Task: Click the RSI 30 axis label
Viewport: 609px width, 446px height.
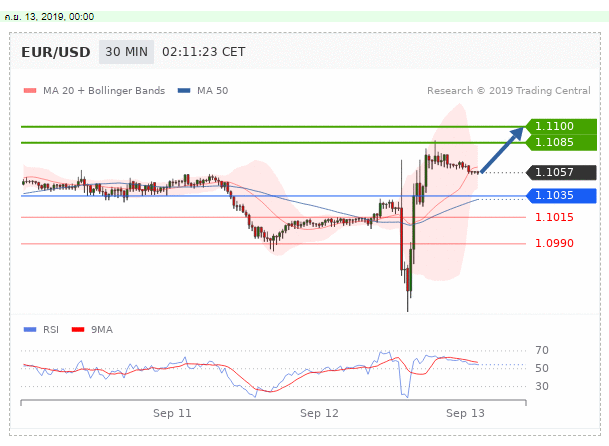Action: point(542,387)
